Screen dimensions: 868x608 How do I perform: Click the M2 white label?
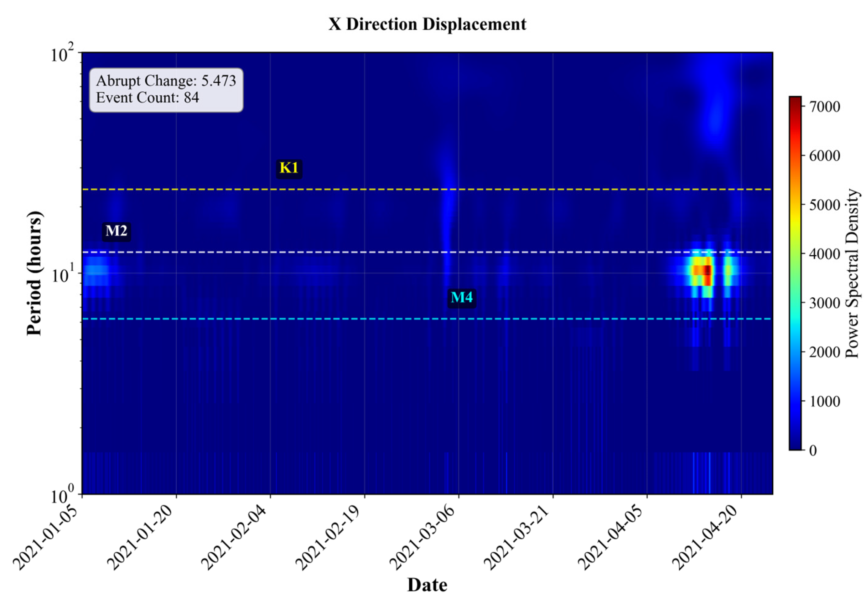point(116,231)
